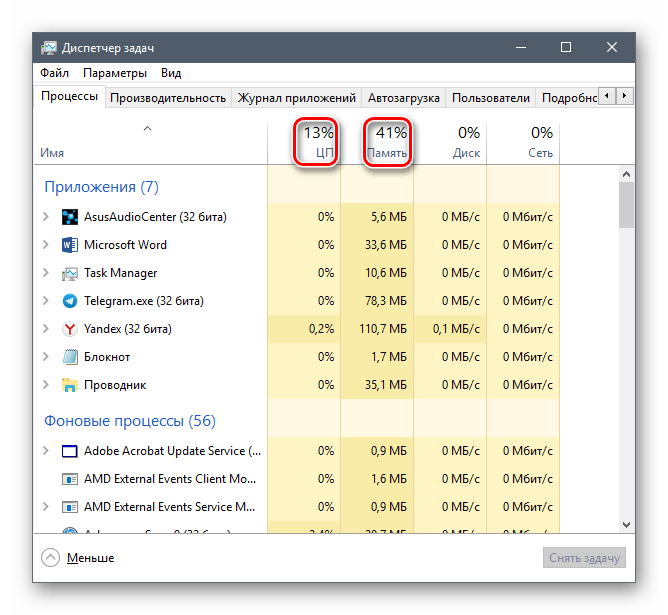
Task: Click the Adobe Acrobat Update Service icon
Action: [70, 451]
